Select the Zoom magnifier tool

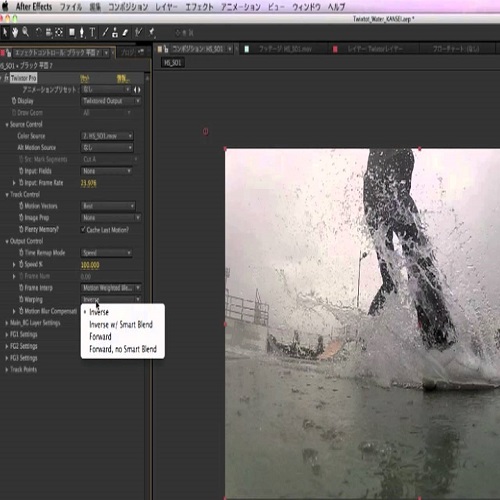(25, 32)
